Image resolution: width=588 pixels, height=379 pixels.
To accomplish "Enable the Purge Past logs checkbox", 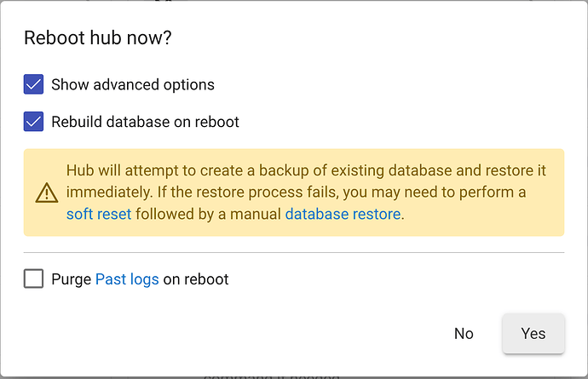I will click(33, 279).
